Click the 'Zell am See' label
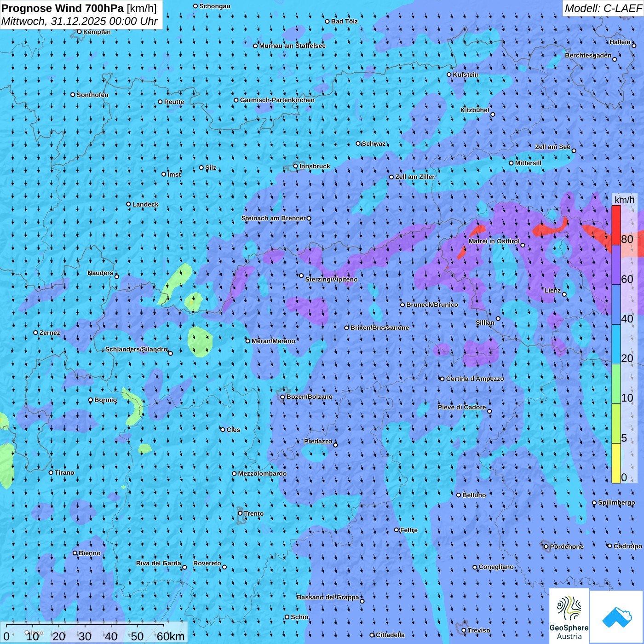The height and width of the screenshot is (644, 644). click(552, 147)
